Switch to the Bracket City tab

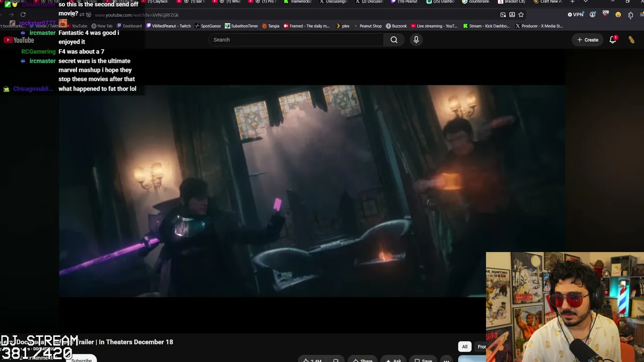[512, 2]
